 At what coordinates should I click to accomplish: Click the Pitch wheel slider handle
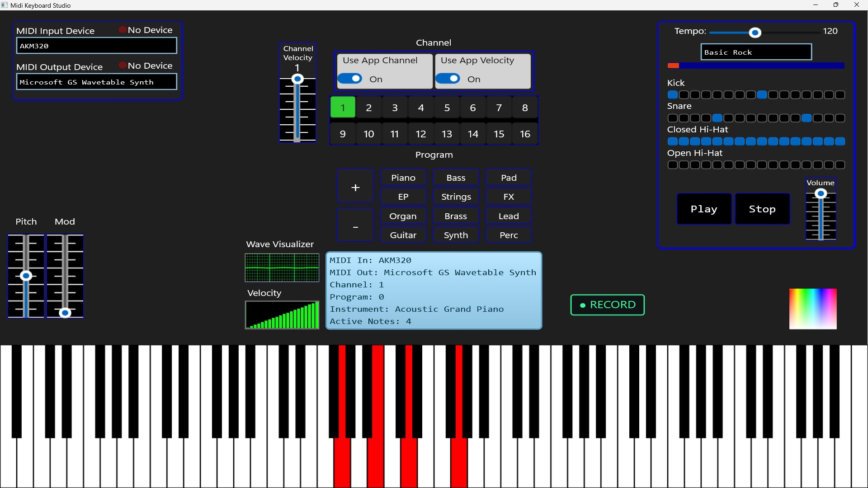pyautogui.click(x=26, y=276)
